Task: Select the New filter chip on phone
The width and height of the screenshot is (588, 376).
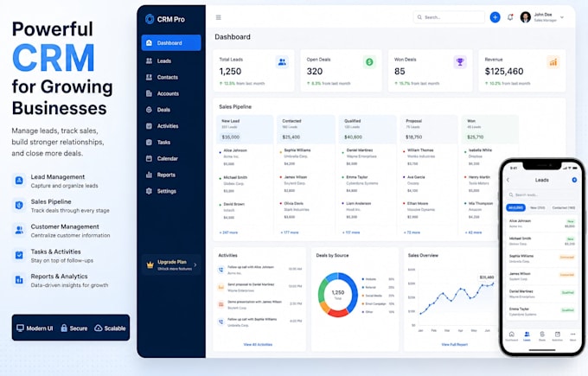Action: tap(537, 207)
